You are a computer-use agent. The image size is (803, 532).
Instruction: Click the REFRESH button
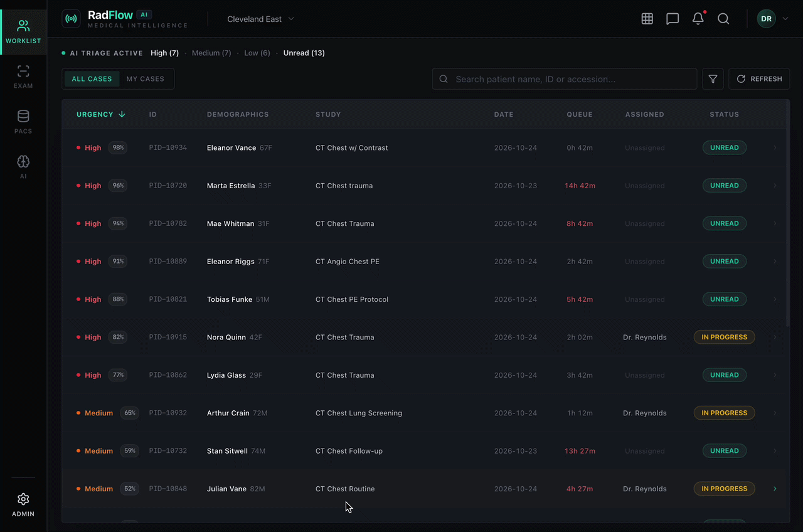tap(759, 79)
